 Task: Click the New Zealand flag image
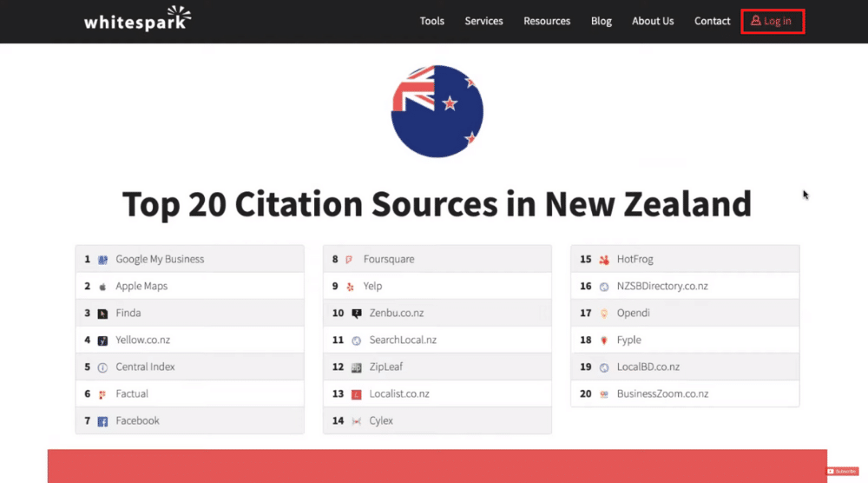point(437,111)
